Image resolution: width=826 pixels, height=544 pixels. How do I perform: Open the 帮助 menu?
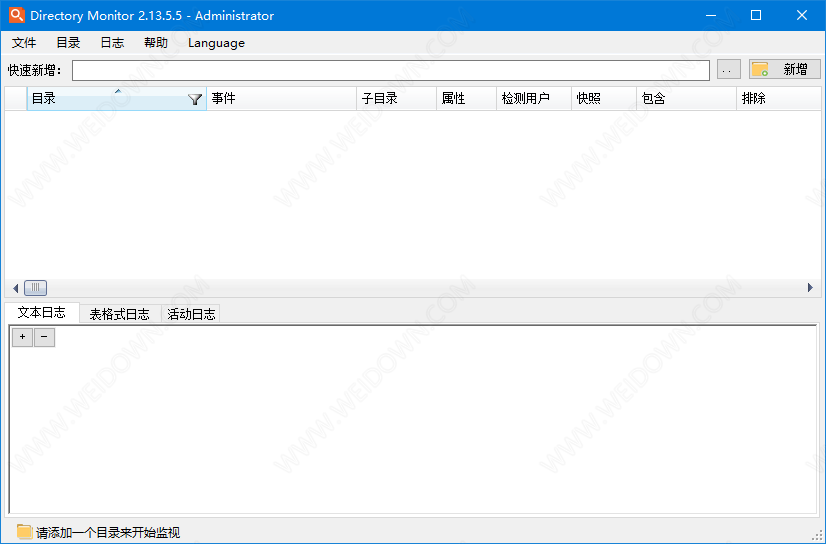point(156,43)
